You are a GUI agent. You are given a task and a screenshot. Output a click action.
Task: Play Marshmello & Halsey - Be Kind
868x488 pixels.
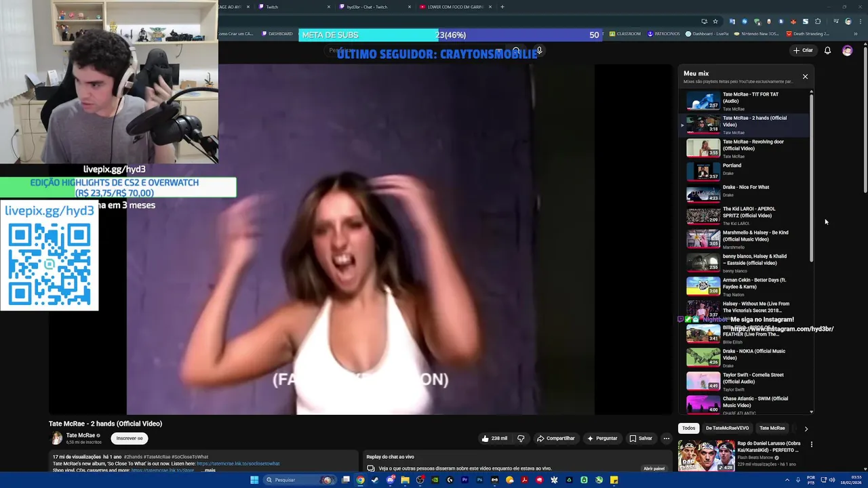tap(744, 239)
